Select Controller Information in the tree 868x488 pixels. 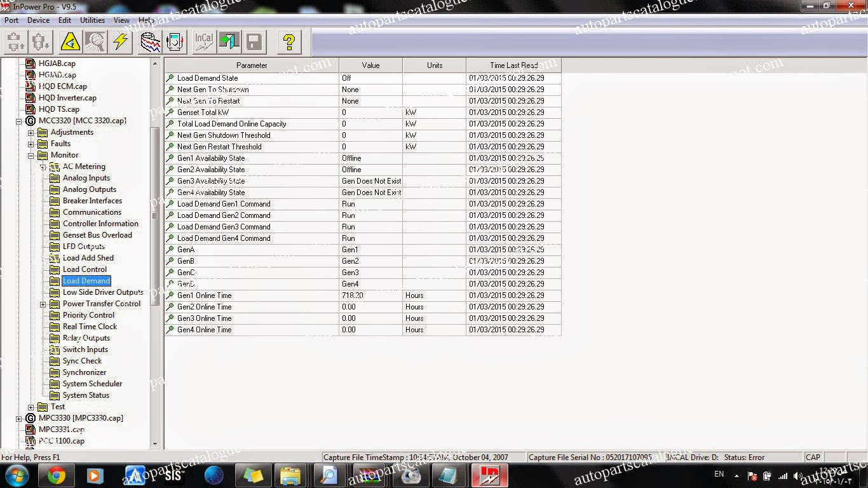click(x=100, y=224)
